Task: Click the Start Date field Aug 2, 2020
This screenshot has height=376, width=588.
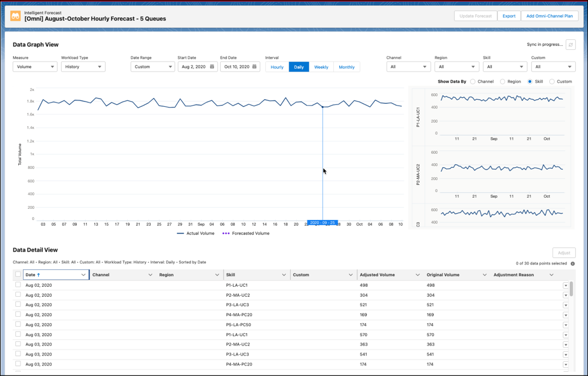Action: coord(198,67)
